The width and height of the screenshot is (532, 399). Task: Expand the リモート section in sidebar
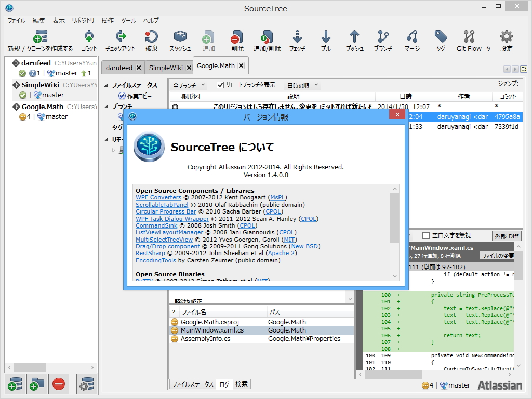[x=107, y=139]
